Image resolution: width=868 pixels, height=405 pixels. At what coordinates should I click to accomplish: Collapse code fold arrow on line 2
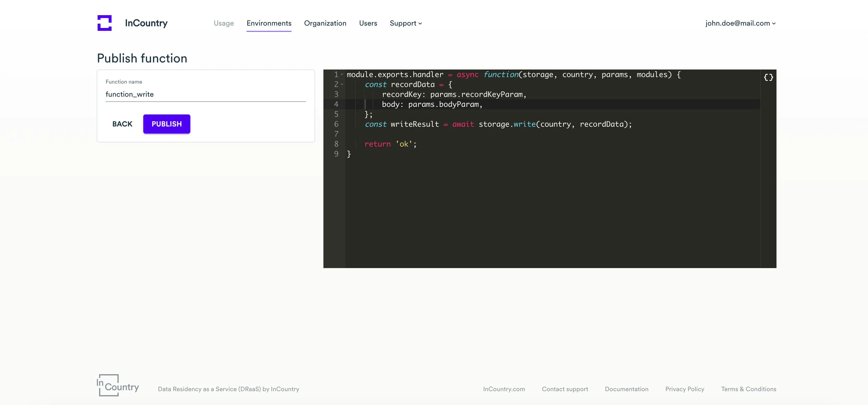[x=342, y=84]
